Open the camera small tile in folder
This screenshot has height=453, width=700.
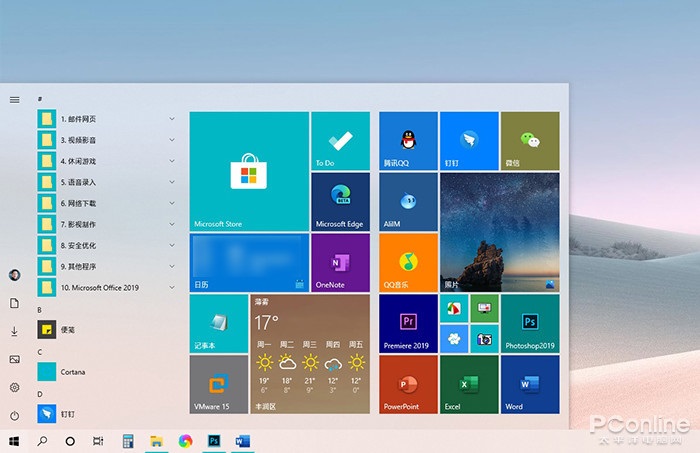(484, 339)
